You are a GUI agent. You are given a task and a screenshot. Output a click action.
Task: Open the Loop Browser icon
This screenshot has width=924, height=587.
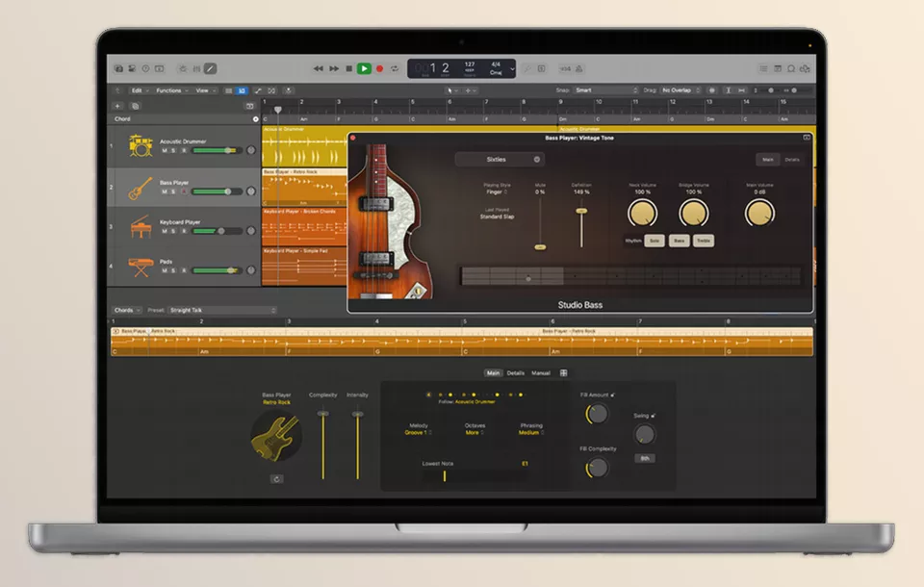(x=791, y=69)
